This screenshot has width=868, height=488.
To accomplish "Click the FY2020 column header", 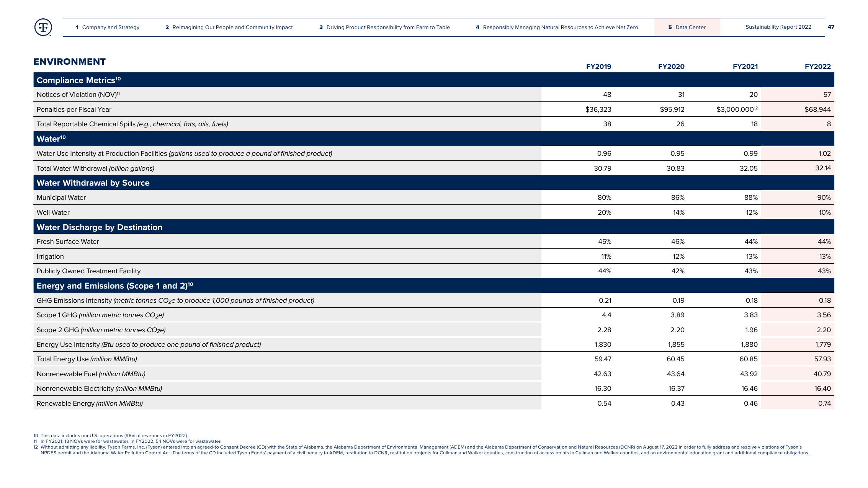I will (671, 67).
